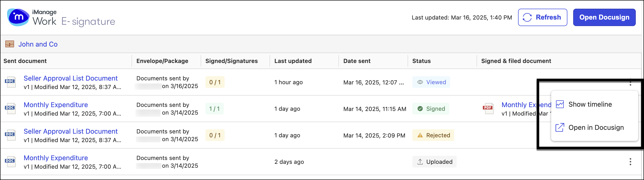Click the Open Docusign button
The width and height of the screenshot is (644, 180).
[605, 17]
